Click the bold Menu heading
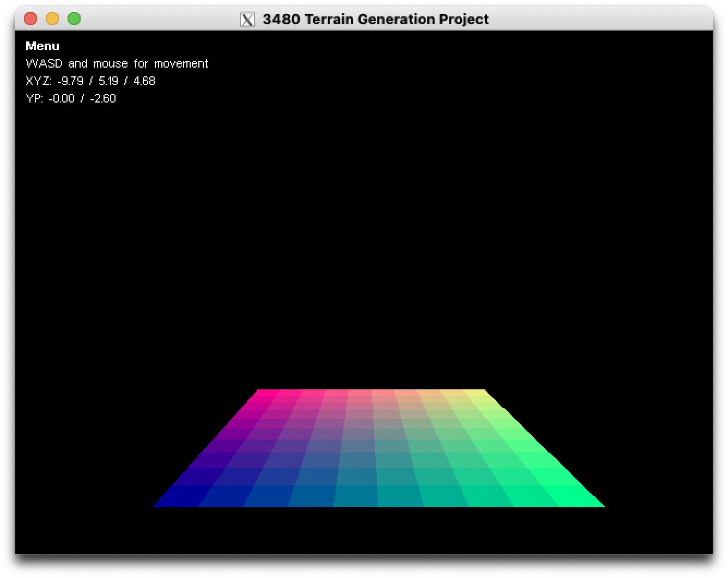Image resolution: width=728 pixels, height=578 pixels. tap(43, 46)
